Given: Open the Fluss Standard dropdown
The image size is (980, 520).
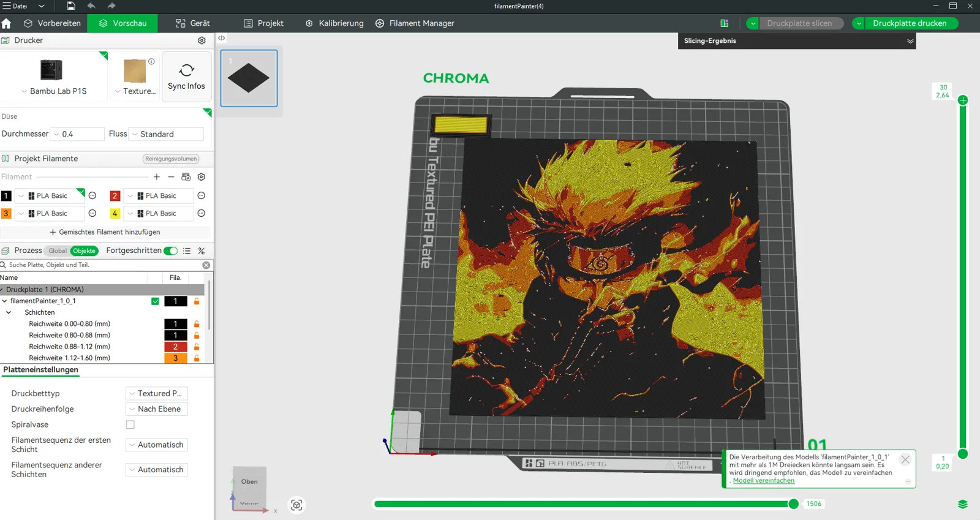Looking at the screenshot, I should pyautogui.click(x=166, y=134).
